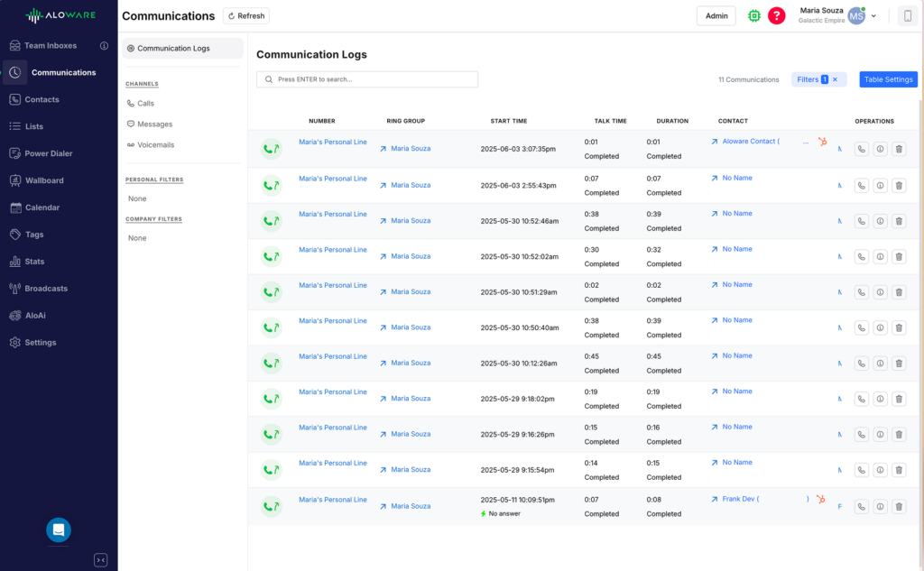Go to Lists in the sidebar
This screenshot has width=924, height=571.
33,126
